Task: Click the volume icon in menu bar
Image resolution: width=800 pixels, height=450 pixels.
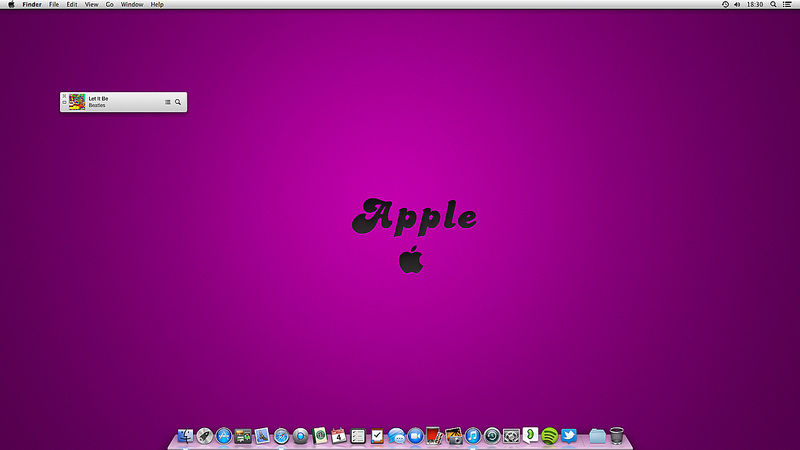Action: [x=737, y=4]
